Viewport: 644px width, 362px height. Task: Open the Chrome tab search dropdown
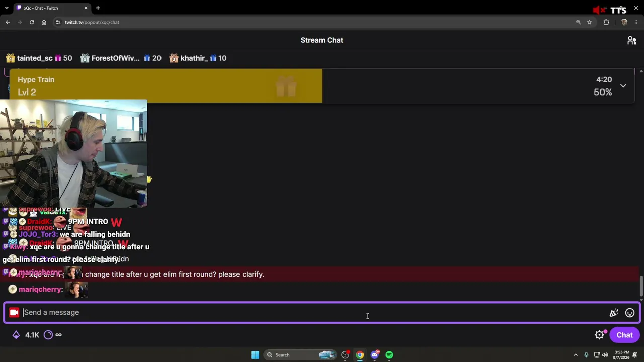pos(7,8)
